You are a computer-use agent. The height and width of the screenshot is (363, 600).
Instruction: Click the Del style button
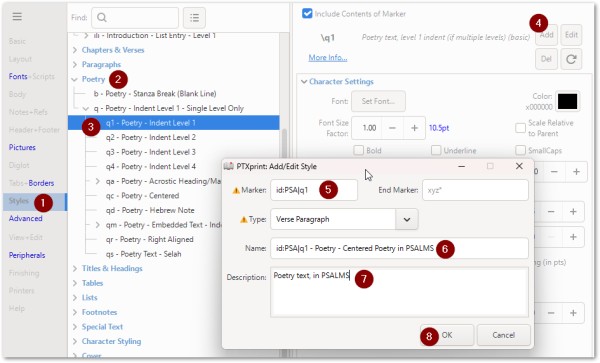pos(546,59)
